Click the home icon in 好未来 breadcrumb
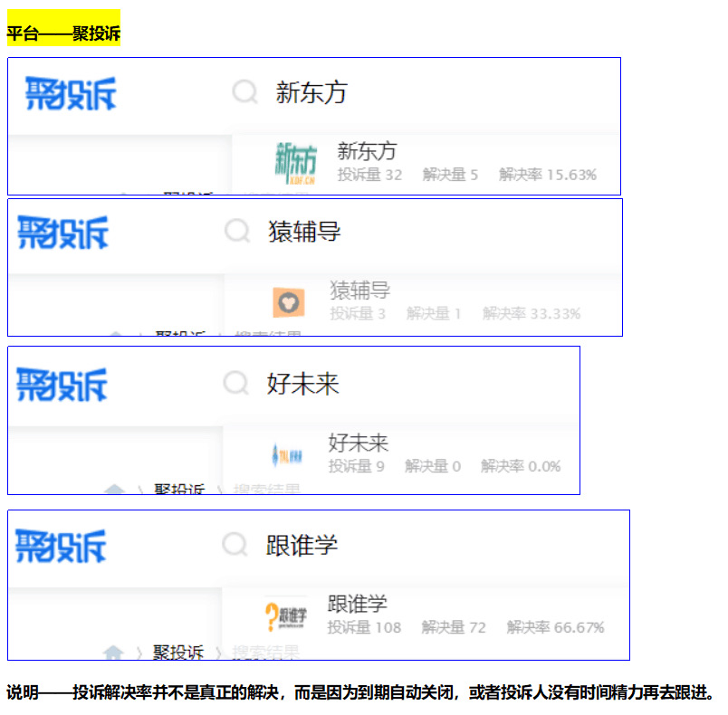This screenshot has height=715, width=728. pyautogui.click(x=114, y=489)
